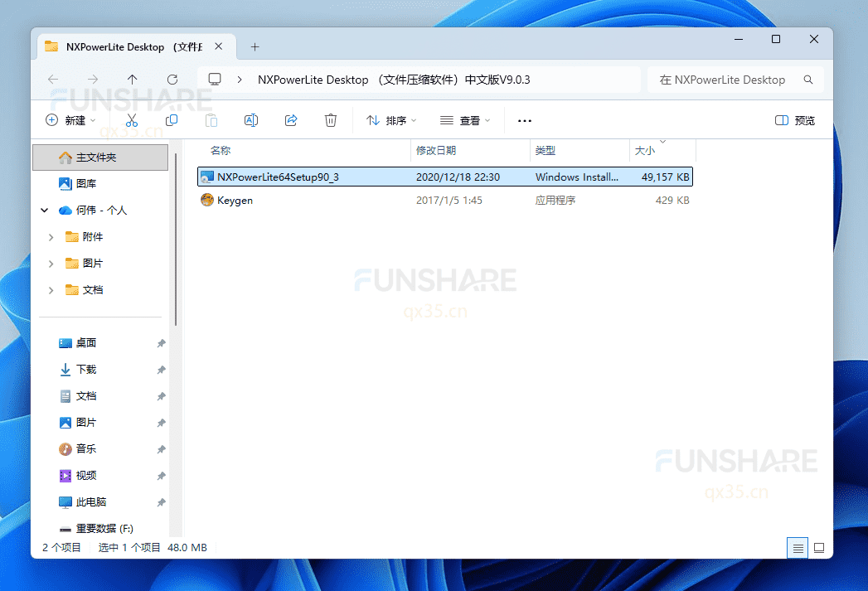Click the Cut scissors icon
Screen dimensions: 868x591
click(x=132, y=121)
